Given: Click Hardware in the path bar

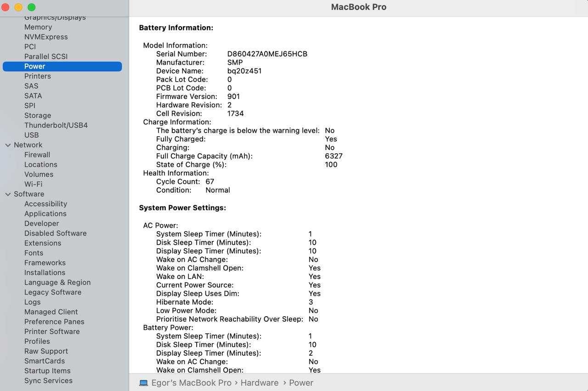Looking at the screenshot, I should pyautogui.click(x=260, y=383).
